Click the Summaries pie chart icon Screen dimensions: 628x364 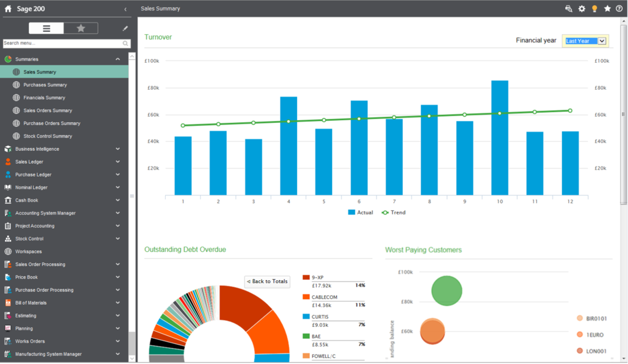click(x=8, y=59)
